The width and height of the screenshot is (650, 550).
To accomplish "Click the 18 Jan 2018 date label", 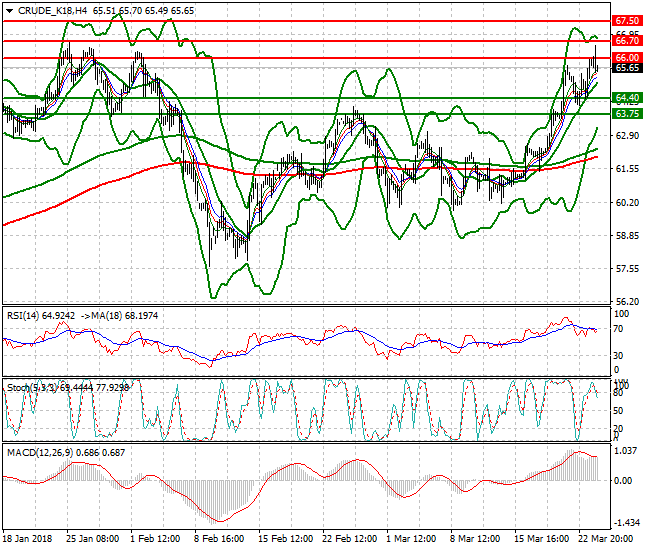I will click(x=27, y=538).
